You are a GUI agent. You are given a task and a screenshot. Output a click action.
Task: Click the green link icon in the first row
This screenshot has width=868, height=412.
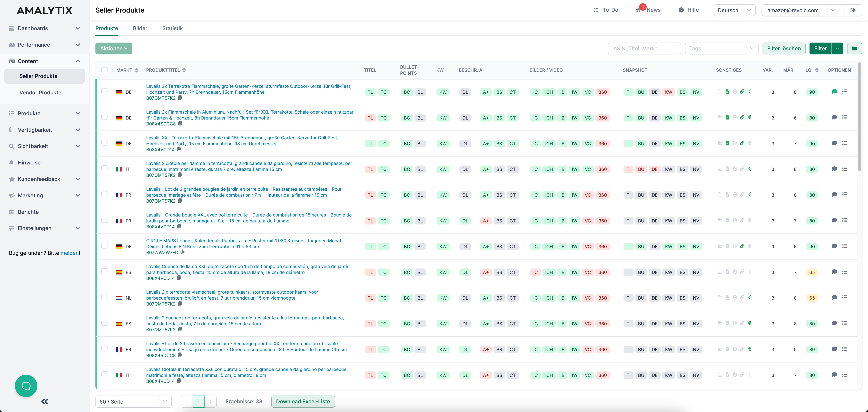pos(742,92)
